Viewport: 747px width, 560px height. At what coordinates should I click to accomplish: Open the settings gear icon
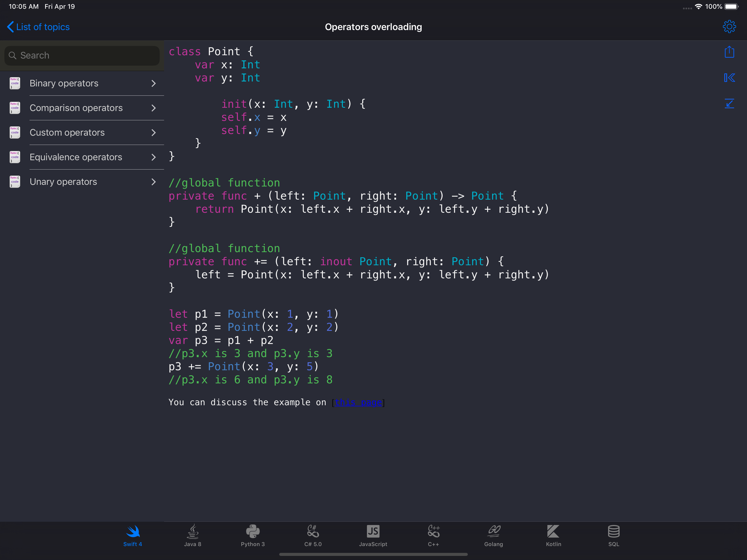pos(729,27)
